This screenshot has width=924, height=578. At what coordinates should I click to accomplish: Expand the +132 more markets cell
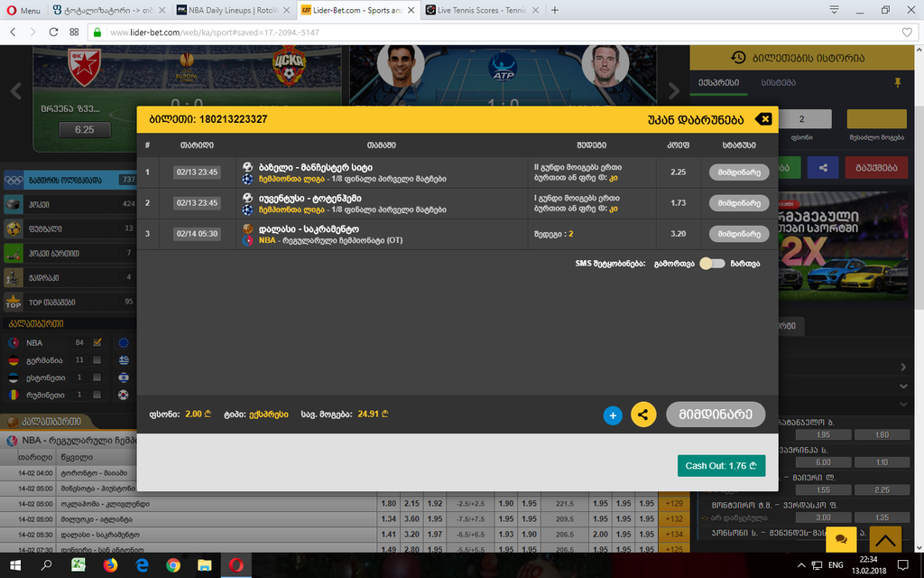pos(673,519)
